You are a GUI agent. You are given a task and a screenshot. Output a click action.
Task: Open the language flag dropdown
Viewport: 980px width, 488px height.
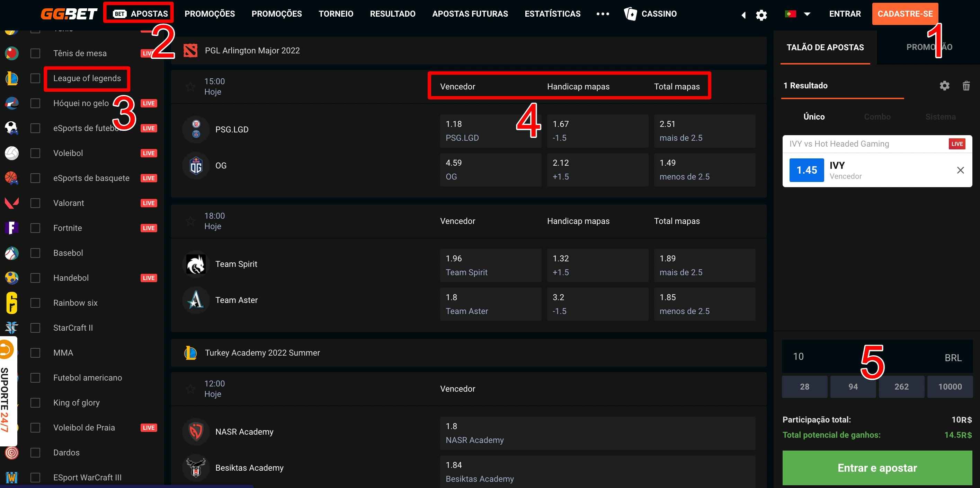pos(798,14)
